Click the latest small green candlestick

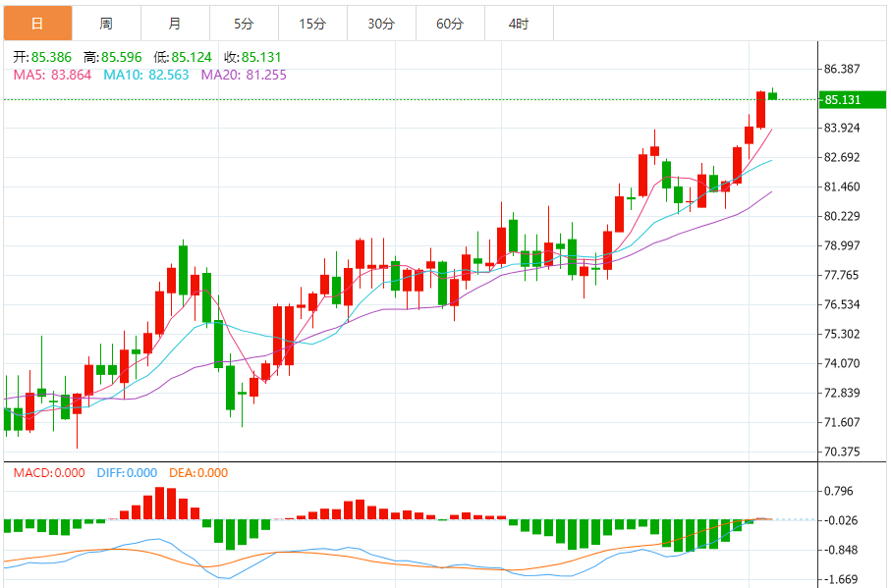point(773,95)
